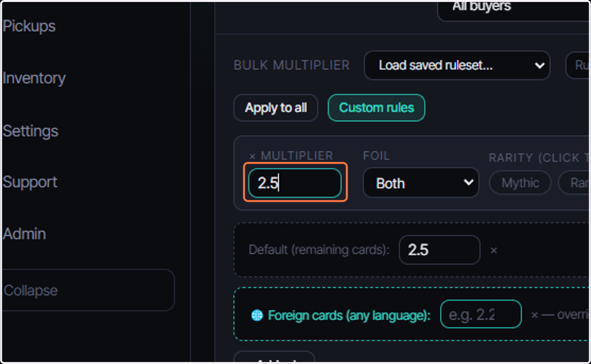
Task: Click the partially visible Add rule button
Action: tap(274, 358)
